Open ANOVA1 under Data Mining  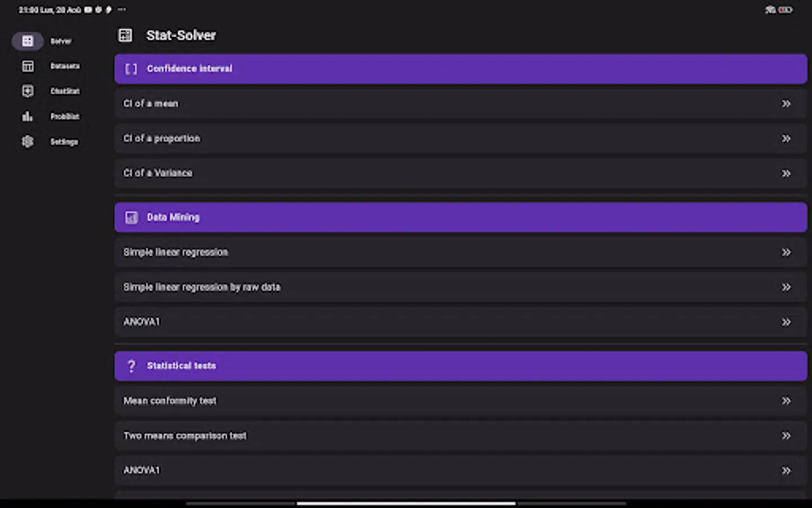coord(142,322)
